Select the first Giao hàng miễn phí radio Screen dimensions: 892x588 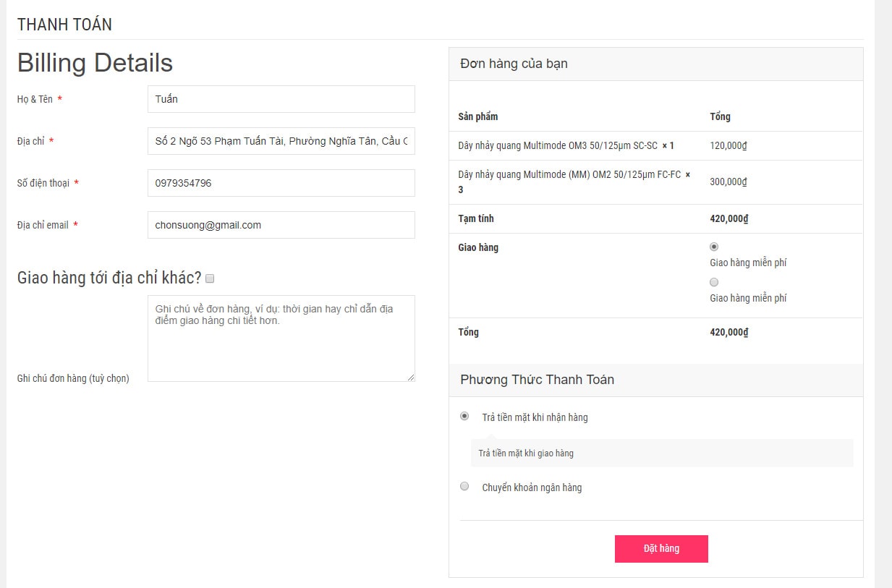click(714, 247)
